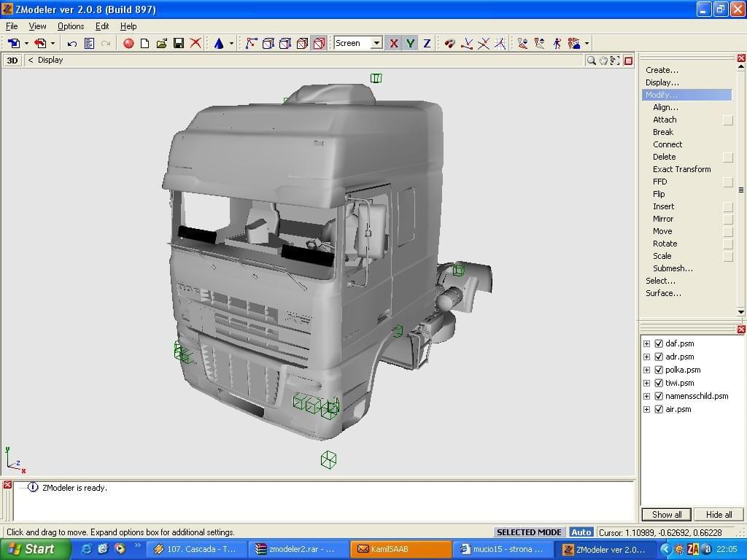747x560 pixels.
Task: Open the Import icon dropdown arrow
Action: click(26, 43)
